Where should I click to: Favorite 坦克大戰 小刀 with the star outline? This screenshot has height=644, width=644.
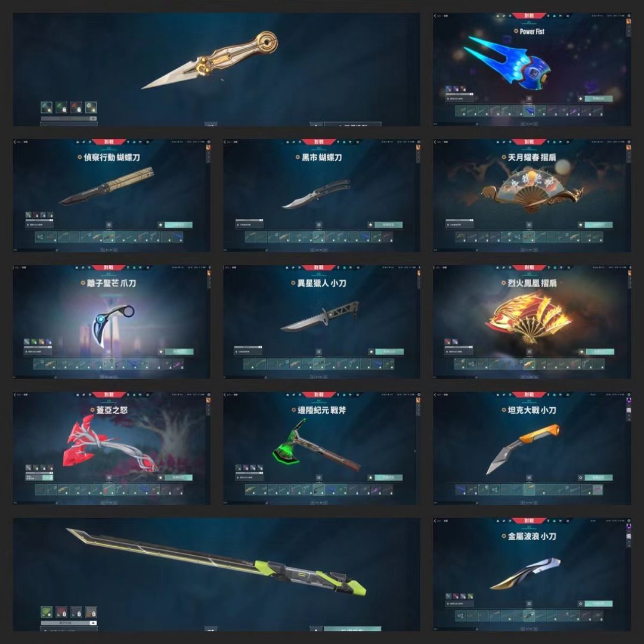[580, 478]
